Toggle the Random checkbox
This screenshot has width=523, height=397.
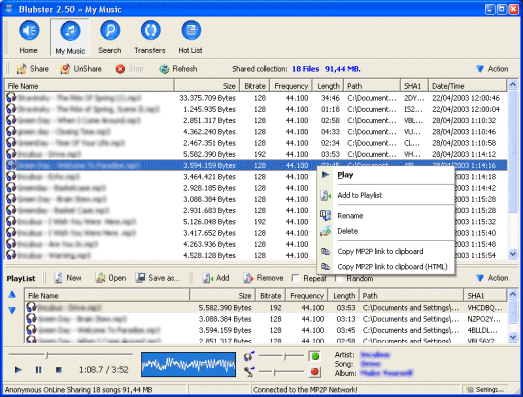click(339, 278)
